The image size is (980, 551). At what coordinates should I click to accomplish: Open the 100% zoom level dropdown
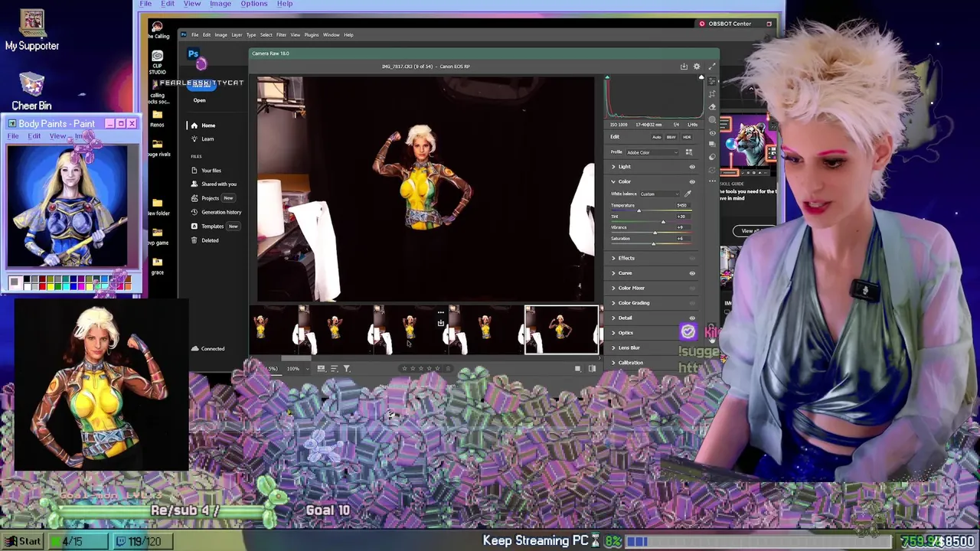click(298, 368)
